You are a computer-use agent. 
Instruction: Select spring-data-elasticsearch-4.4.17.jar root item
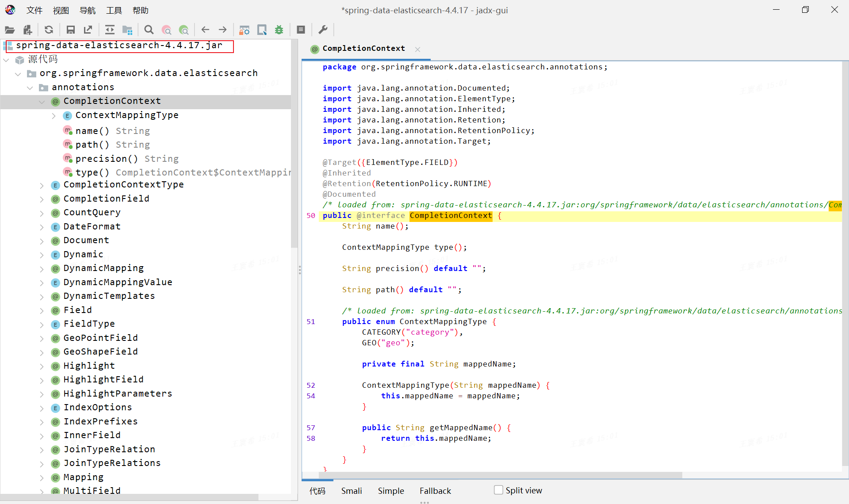pos(119,46)
